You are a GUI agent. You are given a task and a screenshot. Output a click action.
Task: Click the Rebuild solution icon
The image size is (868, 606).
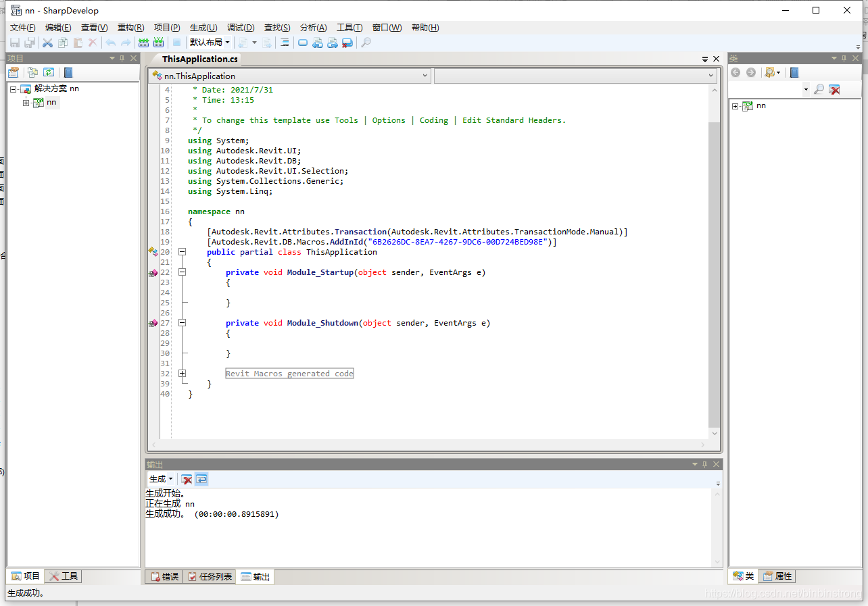click(x=158, y=43)
